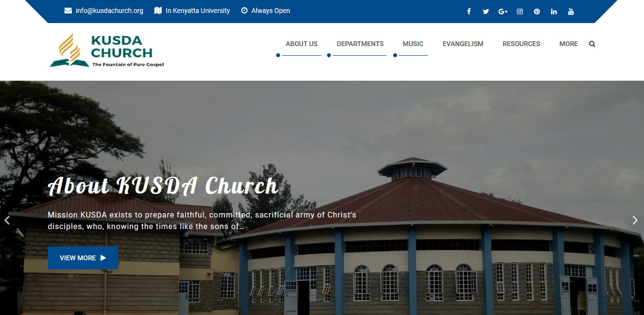Expand the Music menu

[413, 44]
